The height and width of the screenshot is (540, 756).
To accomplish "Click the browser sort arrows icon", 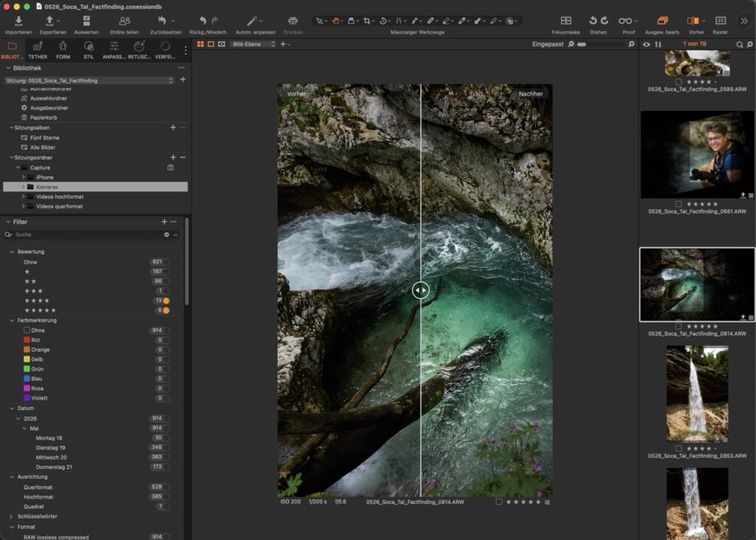I will [x=658, y=44].
